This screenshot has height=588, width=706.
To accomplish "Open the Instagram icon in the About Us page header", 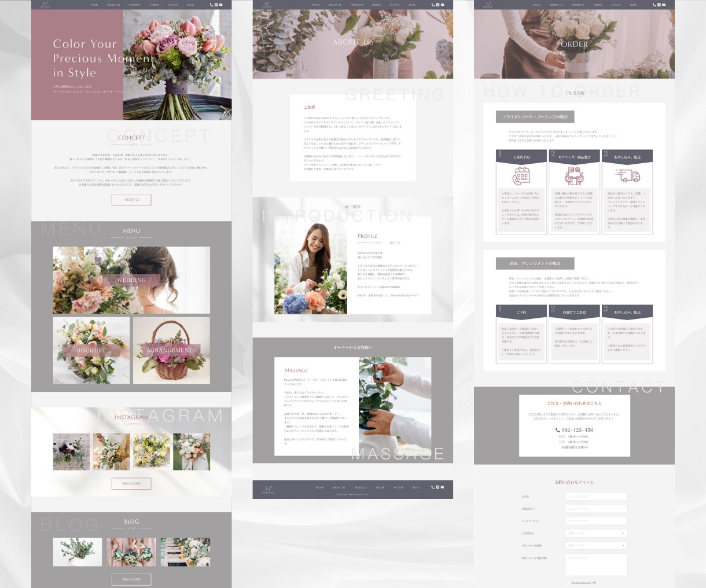I will pyautogui.click(x=437, y=5).
